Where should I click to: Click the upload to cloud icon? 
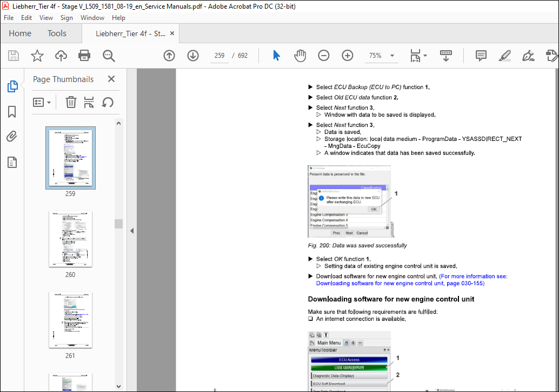[61, 56]
